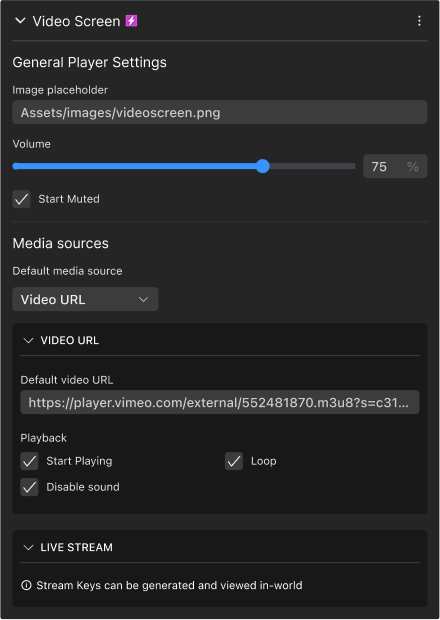Click the volume percentage value field
Image resolution: width=440 pixels, height=620 pixels.
[395, 166]
